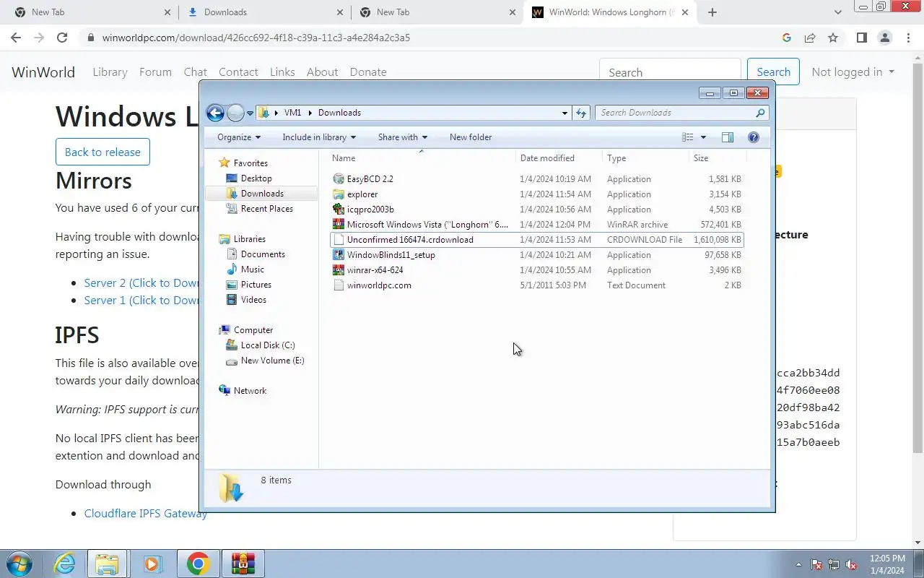Viewport: 924px width, 578px height.
Task: Click New folder in Explorer toolbar
Action: click(471, 137)
